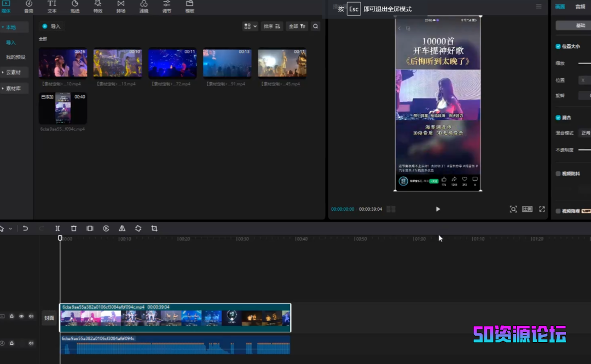Click the undo arrow in timeline toolbar
The height and width of the screenshot is (364, 591).
pyautogui.click(x=25, y=228)
